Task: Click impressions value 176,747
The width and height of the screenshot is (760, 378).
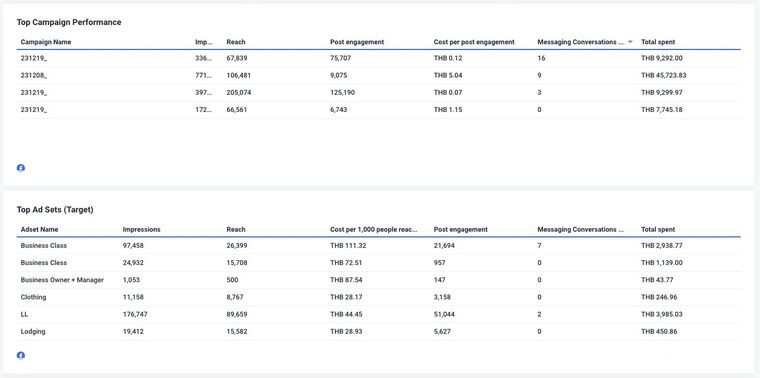Action: (135, 315)
